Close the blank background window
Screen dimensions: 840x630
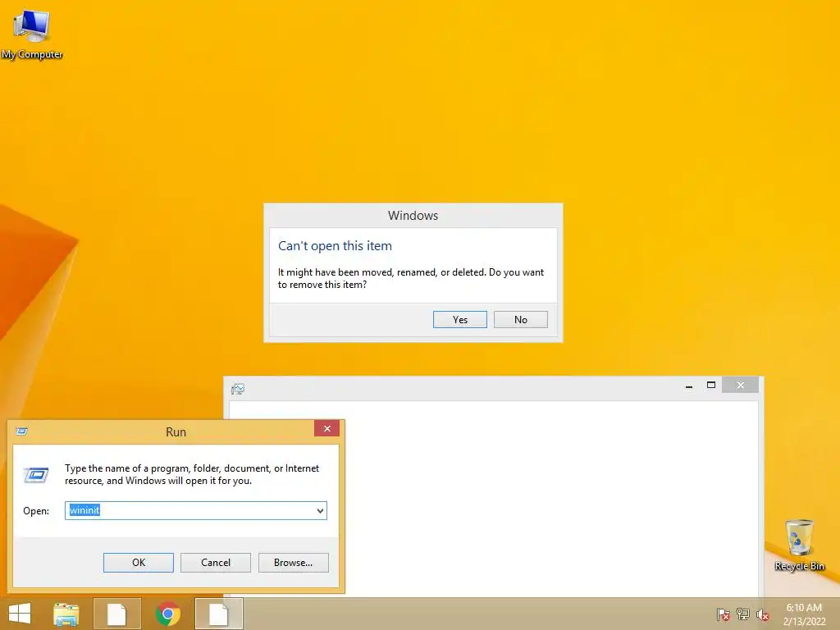tap(741, 386)
